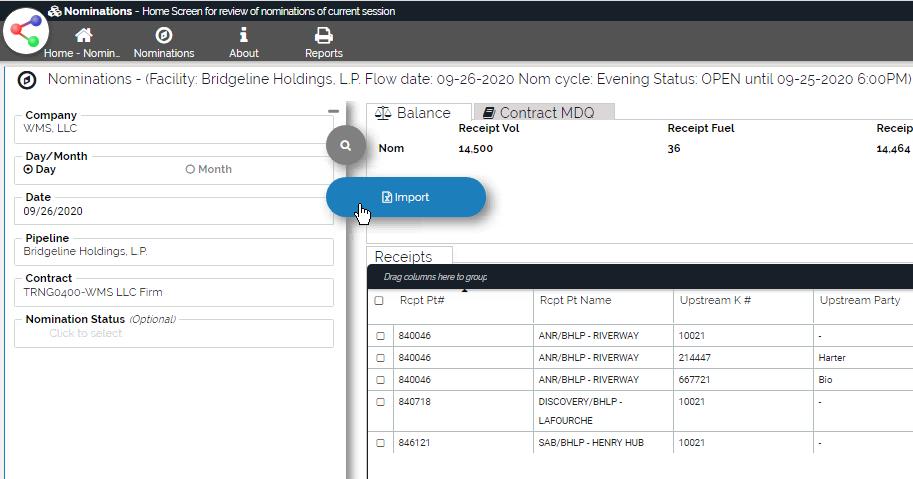
Task: Click the About info icon
Action: [243, 36]
